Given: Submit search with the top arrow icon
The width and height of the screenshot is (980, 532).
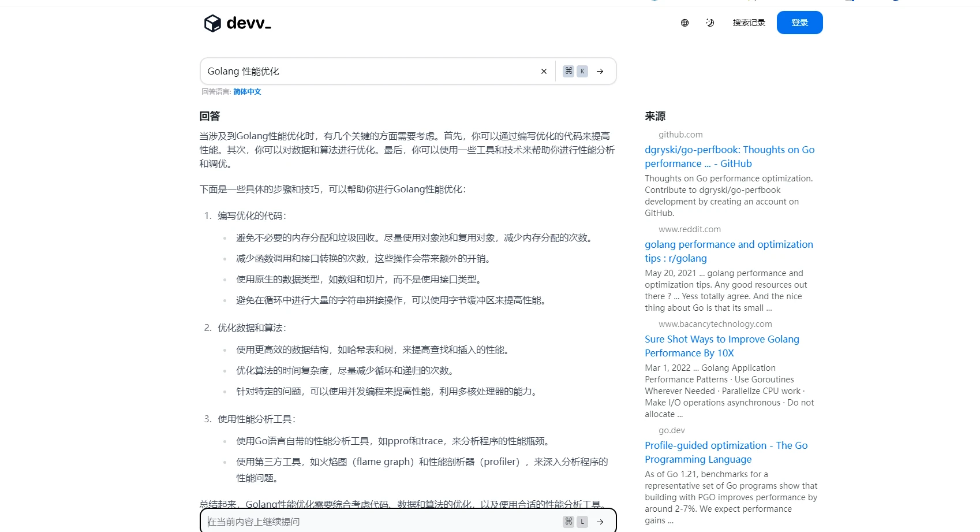Looking at the screenshot, I should 600,72.
